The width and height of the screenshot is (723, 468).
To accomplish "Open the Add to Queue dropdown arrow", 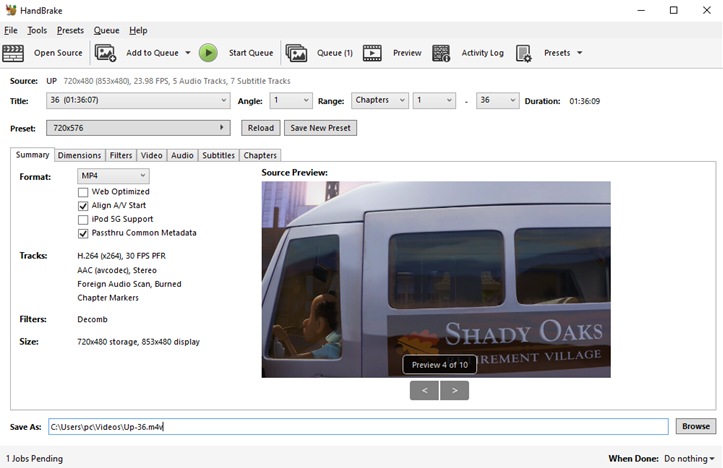I will (x=188, y=53).
